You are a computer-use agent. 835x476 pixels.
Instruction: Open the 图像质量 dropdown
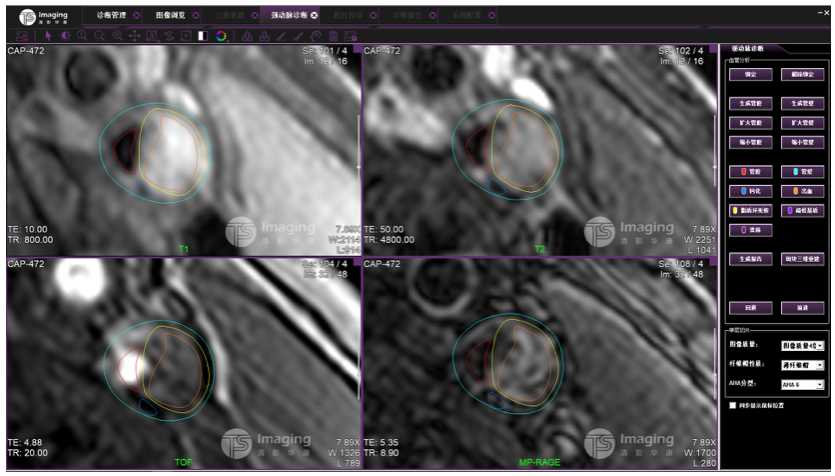pyautogui.click(x=802, y=344)
